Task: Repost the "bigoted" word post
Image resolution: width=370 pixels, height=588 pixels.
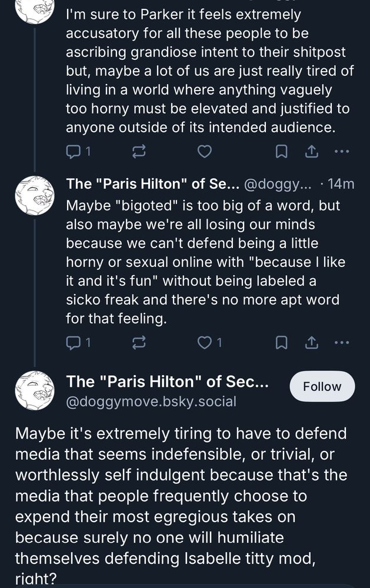Action: (139, 342)
